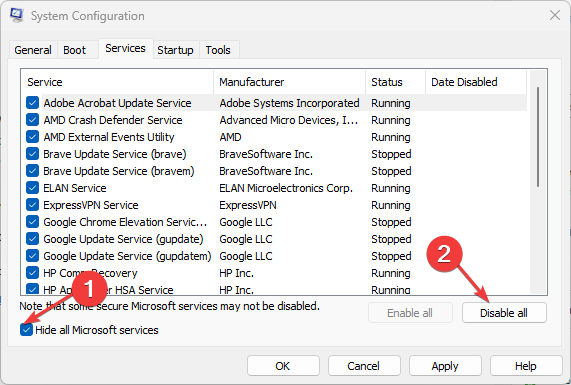
Task: Switch to the General tab
Action: [33, 50]
